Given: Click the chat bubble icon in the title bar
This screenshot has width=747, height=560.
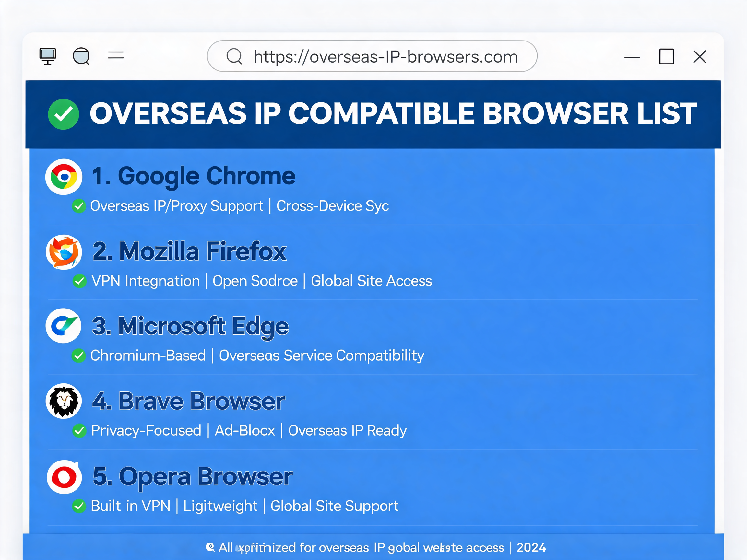Looking at the screenshot, I should 81,56.
